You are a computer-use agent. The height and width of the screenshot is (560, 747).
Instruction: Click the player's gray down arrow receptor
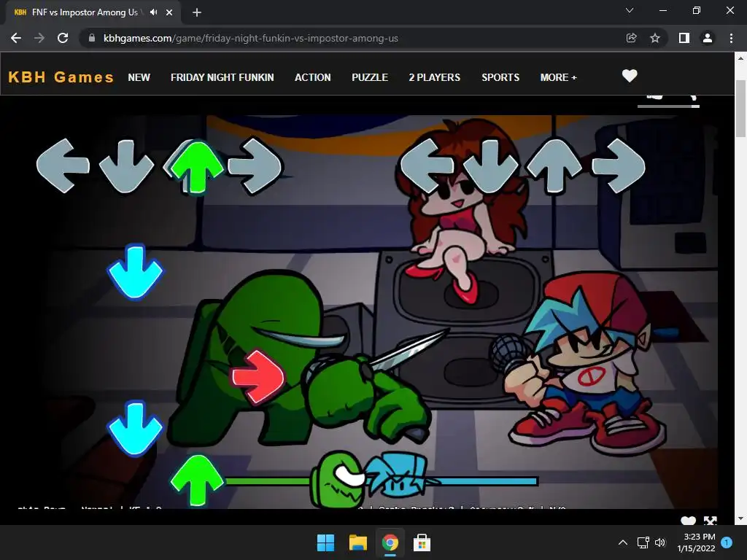click(491, 166)
